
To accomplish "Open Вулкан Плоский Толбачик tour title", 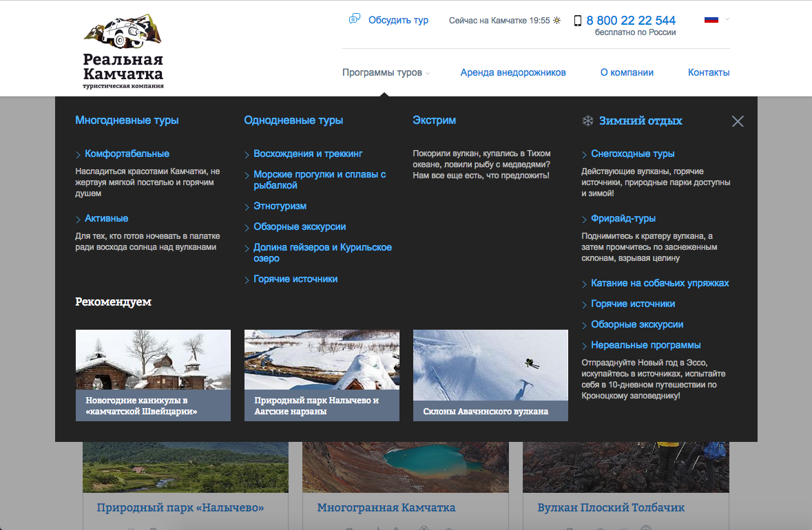I will pos(611,508).
